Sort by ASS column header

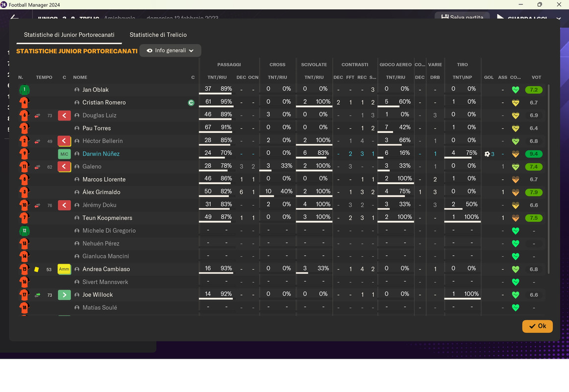503,77
